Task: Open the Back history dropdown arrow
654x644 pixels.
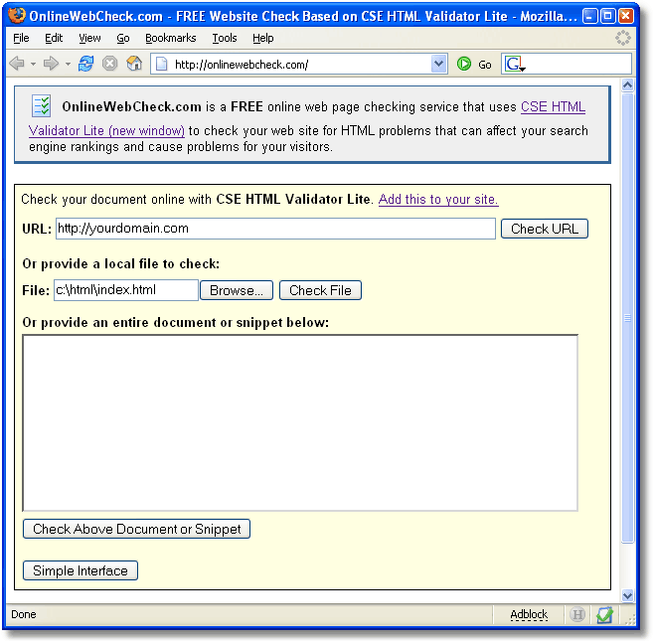Action: tap(34, 65)
